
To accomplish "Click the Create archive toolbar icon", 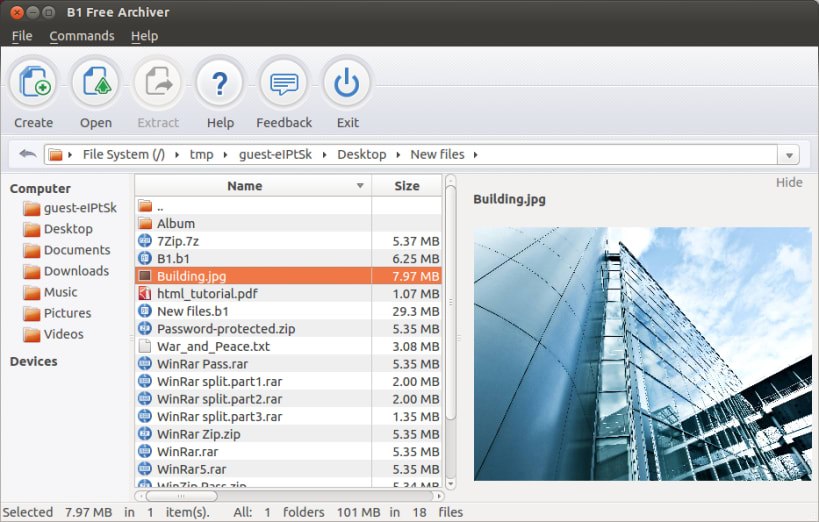I will click(x=34, y=84).
